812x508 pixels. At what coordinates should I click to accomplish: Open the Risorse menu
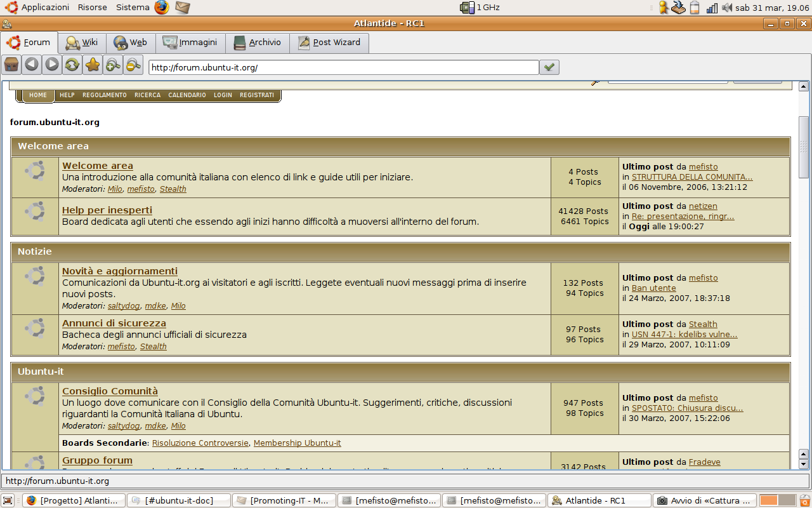coord(93,7)
